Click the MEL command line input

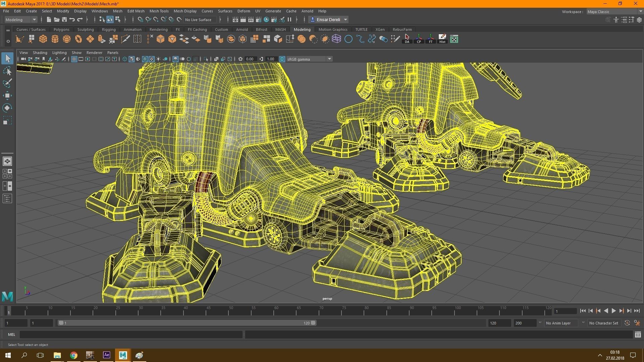pos(131,335)
